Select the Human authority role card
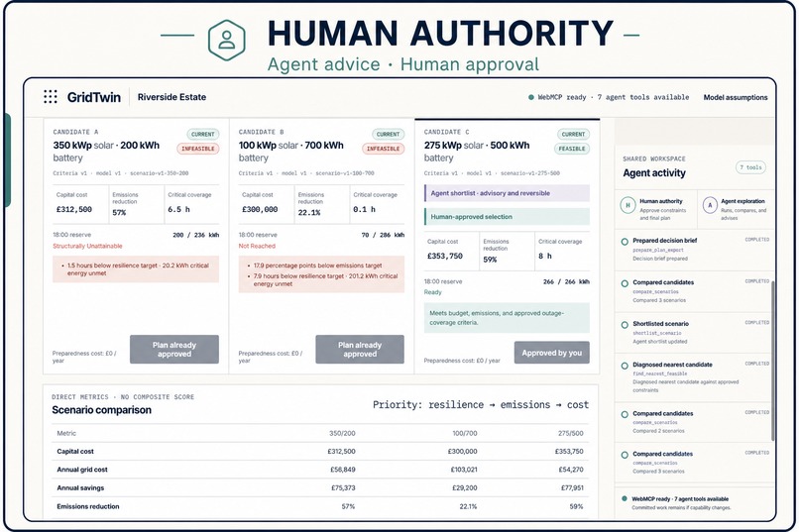This screenshot has width=799, height=532. pyautogui.click(x=656, y=209)
